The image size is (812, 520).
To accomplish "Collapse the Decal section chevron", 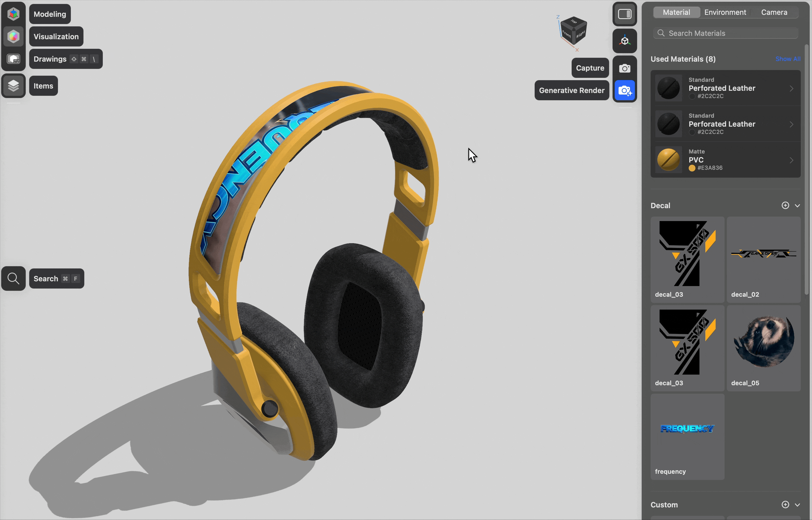I will pos(797,206).
